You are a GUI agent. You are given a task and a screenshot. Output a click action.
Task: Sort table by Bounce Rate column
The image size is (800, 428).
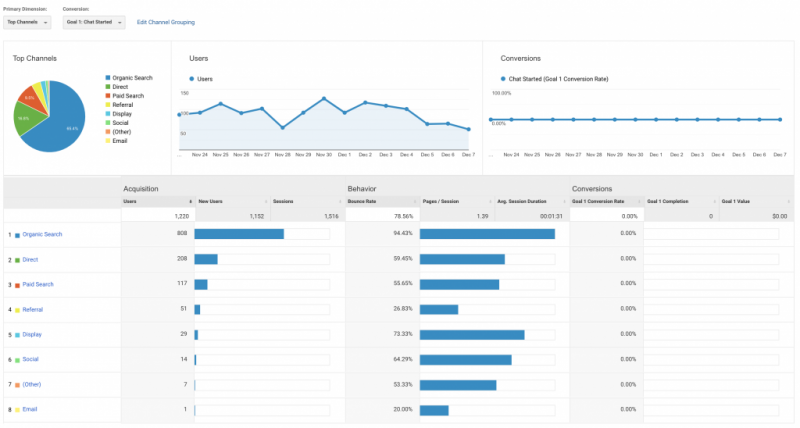tap(362, 201)
